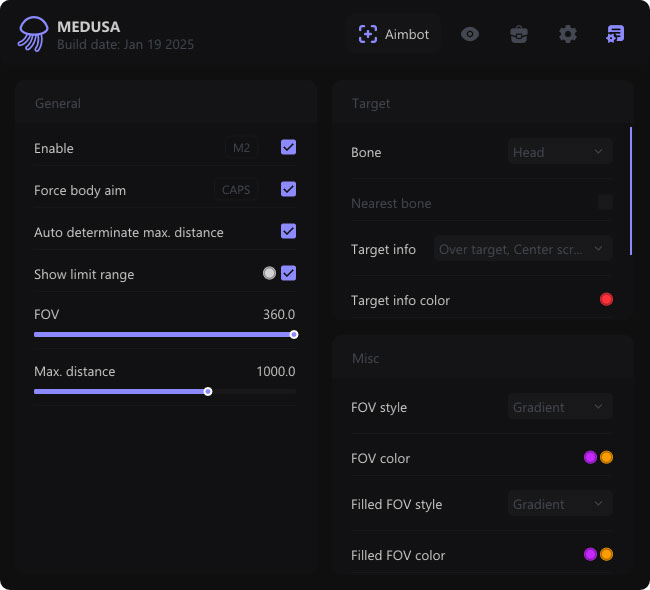This screenshot has width=650, height=590.
Task: Click the Medusa jellyfish logo
Action: pos(32,35)
